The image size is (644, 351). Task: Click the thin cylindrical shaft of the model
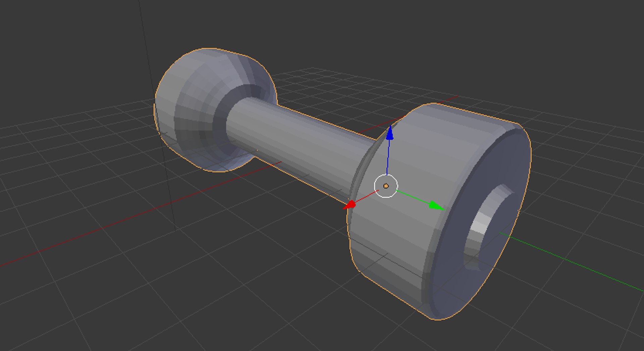(x=295, y=148)
